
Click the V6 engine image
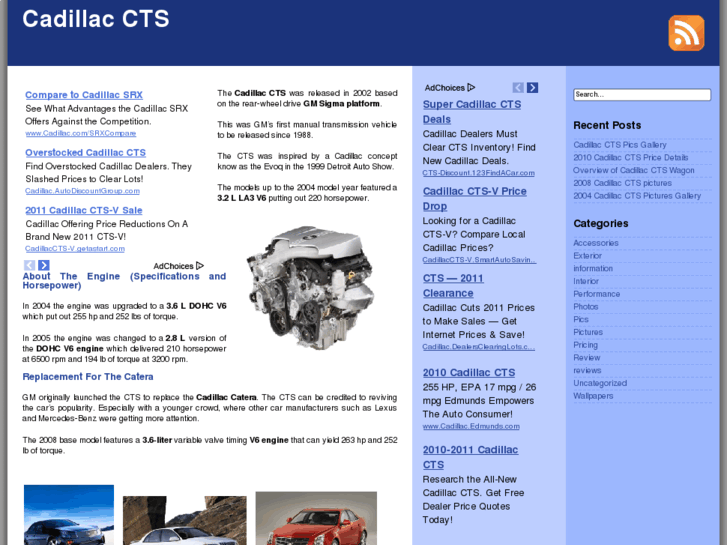click(x=310, y=287)
